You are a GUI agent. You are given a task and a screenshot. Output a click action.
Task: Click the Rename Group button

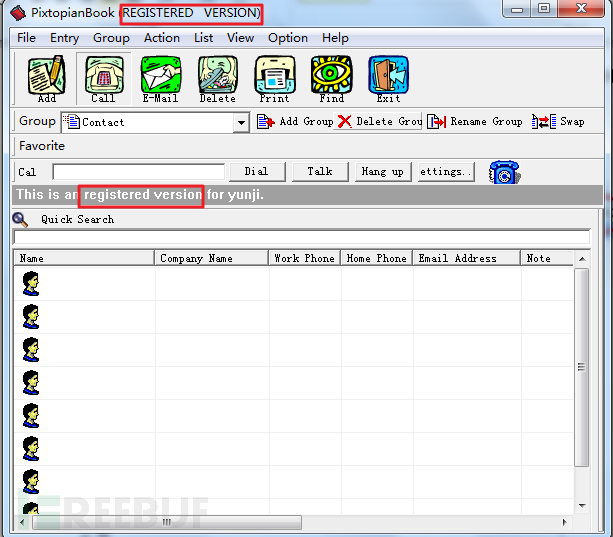pyautogui.click(x=475, y=122)
